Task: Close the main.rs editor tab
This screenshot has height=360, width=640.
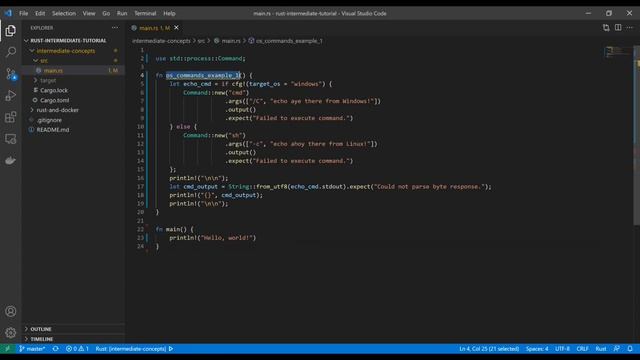Action: coord(176,28)
